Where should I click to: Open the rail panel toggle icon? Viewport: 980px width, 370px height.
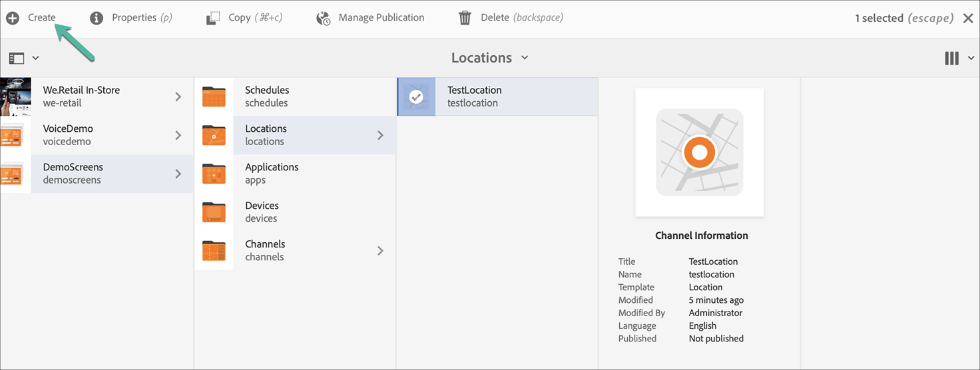17,59
